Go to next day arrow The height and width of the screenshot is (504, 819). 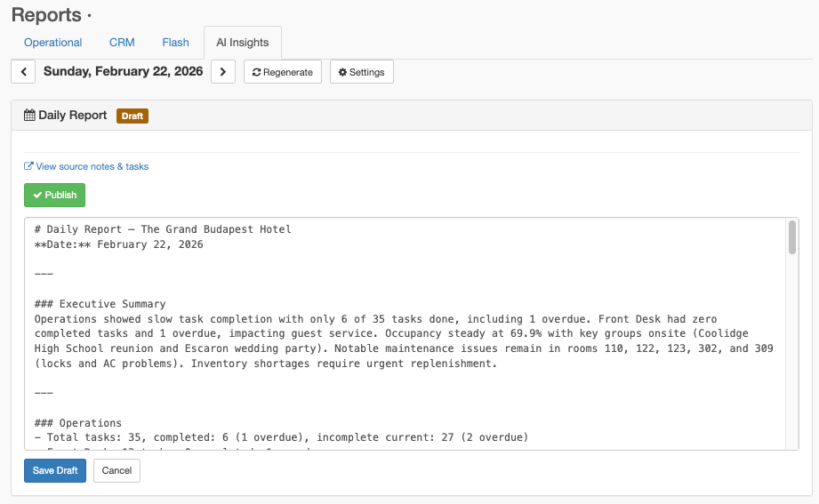(223, 71)
